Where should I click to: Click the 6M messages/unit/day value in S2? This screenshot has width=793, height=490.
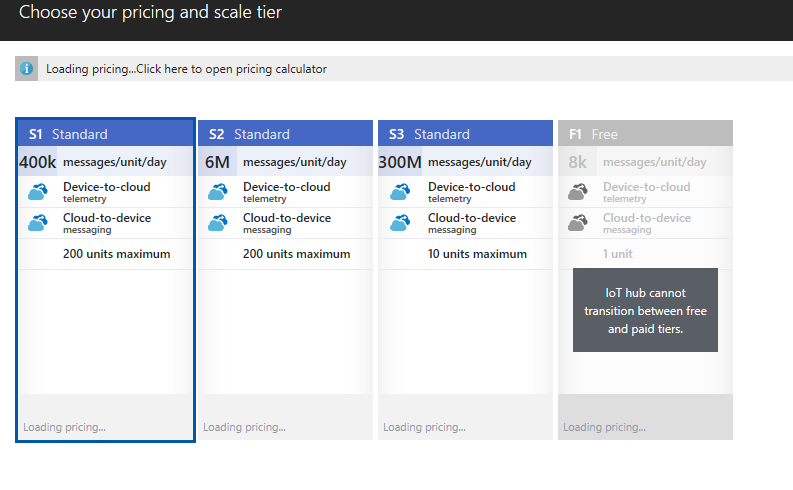tap(217, 162)
